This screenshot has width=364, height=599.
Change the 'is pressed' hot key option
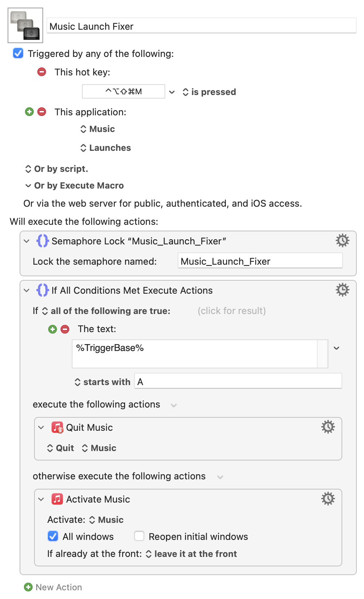(x=209, y=92)
